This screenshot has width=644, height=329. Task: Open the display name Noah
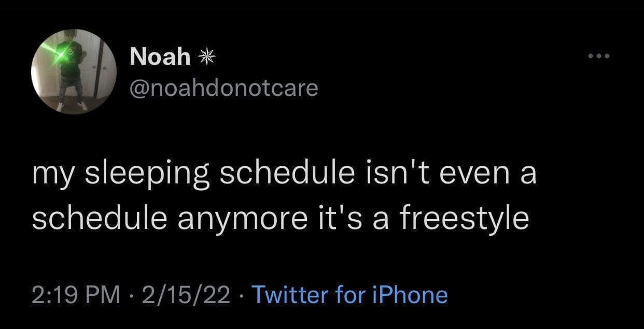(160, 56)
